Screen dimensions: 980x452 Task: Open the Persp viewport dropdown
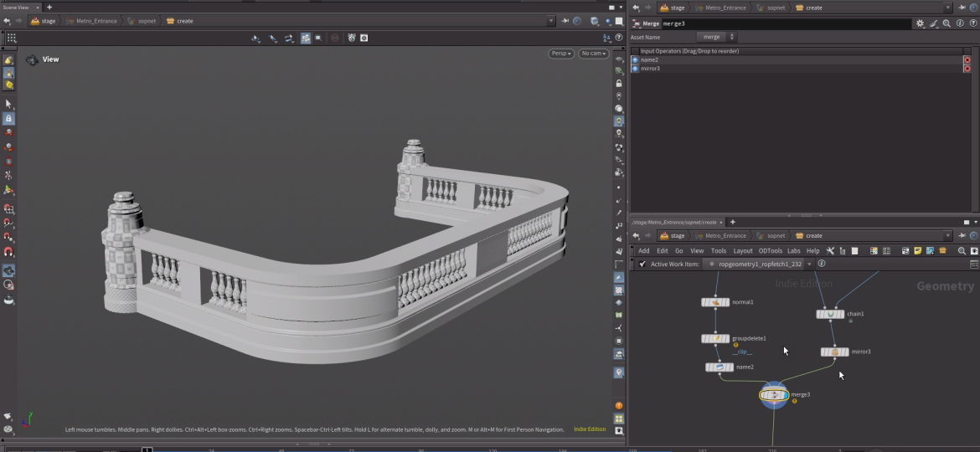[560, 54]
